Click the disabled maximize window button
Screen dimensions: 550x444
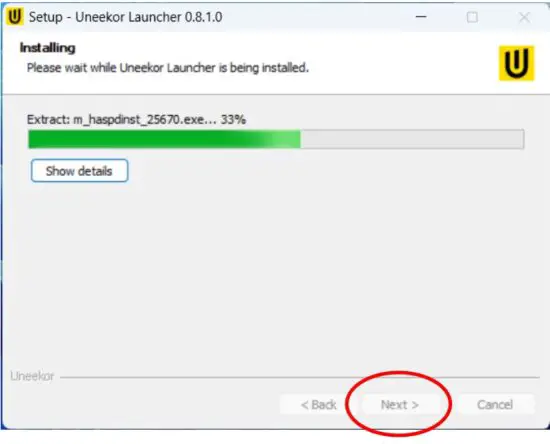tap(472, 17)
